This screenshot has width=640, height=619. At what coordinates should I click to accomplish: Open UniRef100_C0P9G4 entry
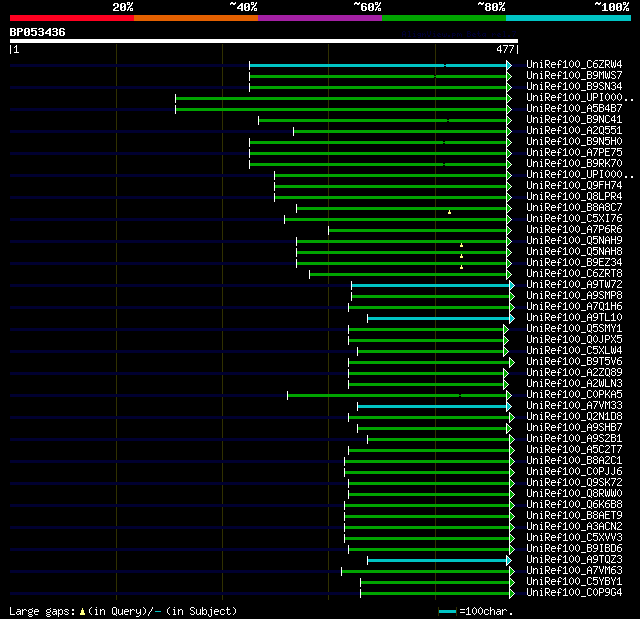(x=574, y=593)
